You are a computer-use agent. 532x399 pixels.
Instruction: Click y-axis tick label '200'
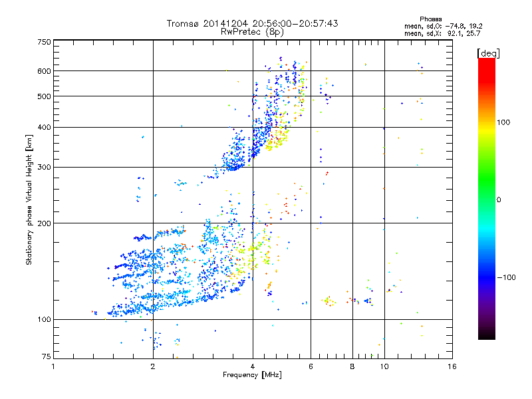pyautogui.click(x=44, y=223)
